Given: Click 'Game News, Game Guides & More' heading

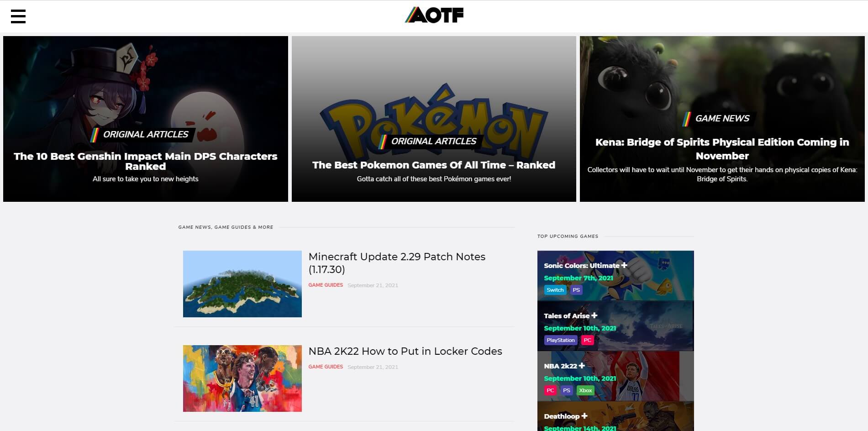Looking at the screenshot, I should [x=226, y=227].
